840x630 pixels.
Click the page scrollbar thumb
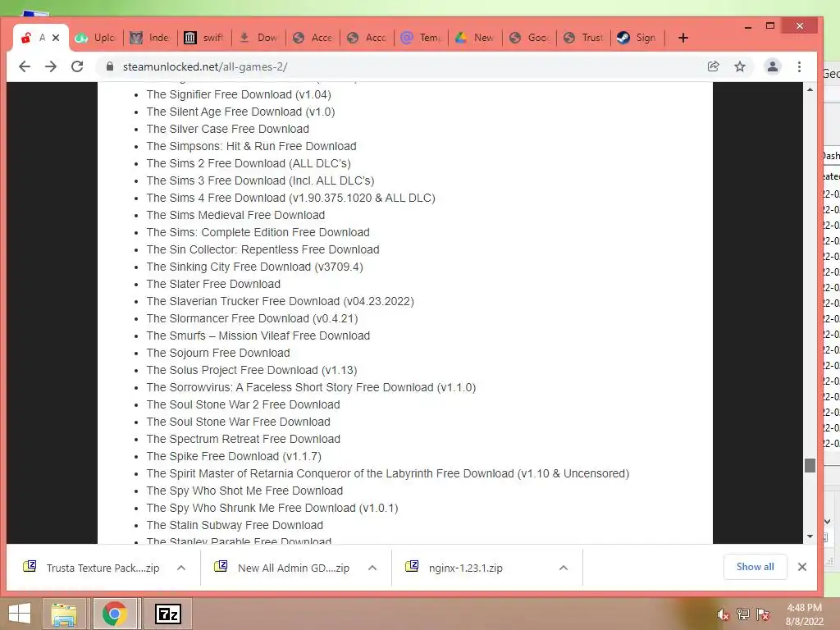[810, 465]
